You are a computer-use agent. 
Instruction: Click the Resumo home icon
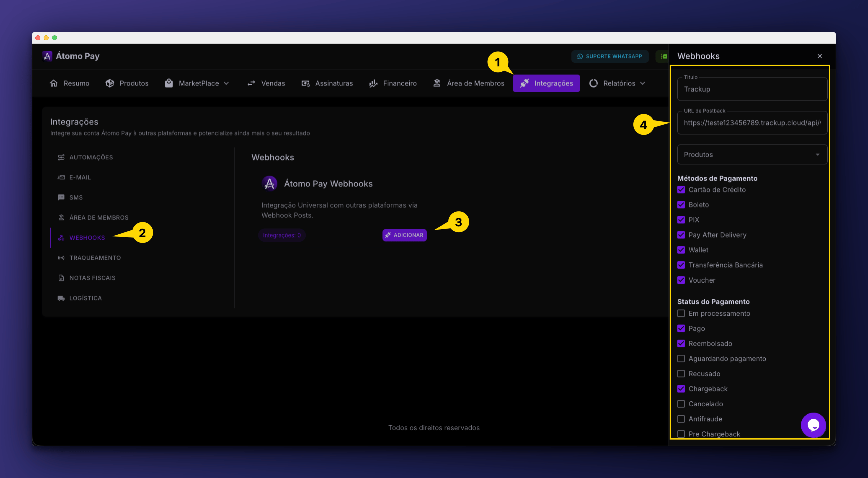point(54,83)
